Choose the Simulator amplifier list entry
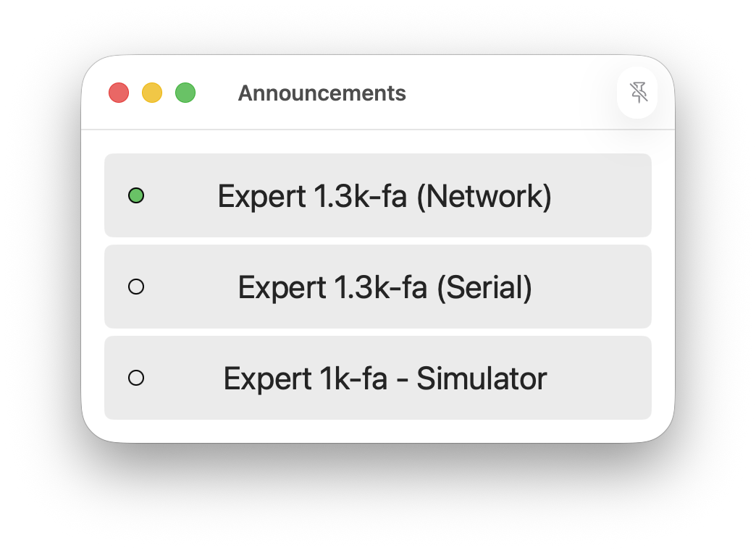Viewport: 756px width, 550px height. pyautogui.click(x=378, y=378)
